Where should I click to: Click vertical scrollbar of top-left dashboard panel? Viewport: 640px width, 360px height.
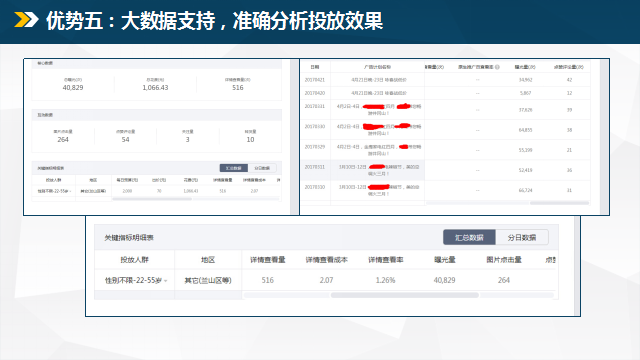[x=294, y=137]
